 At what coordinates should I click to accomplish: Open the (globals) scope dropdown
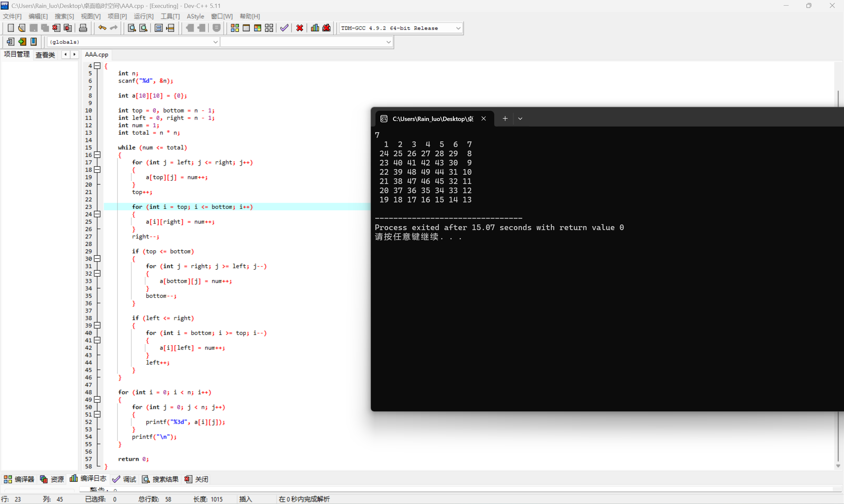tap(215, 42)
